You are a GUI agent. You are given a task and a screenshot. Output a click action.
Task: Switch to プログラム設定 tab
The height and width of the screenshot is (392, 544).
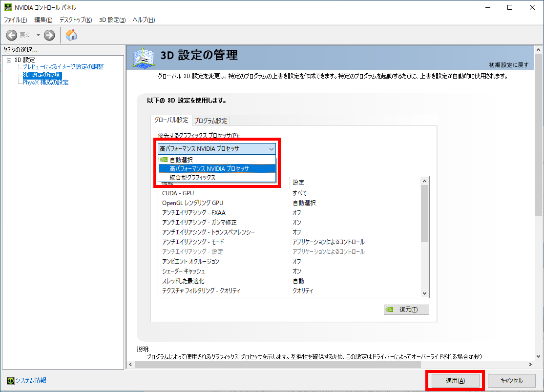(x=210, y=121)
